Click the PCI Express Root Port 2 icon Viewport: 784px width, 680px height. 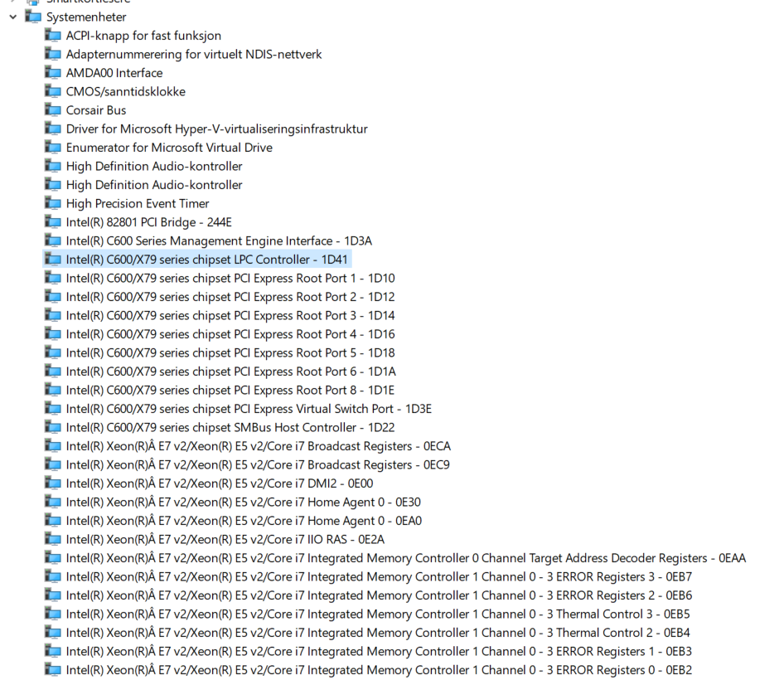pyautogui.click(x=53, y=296)
